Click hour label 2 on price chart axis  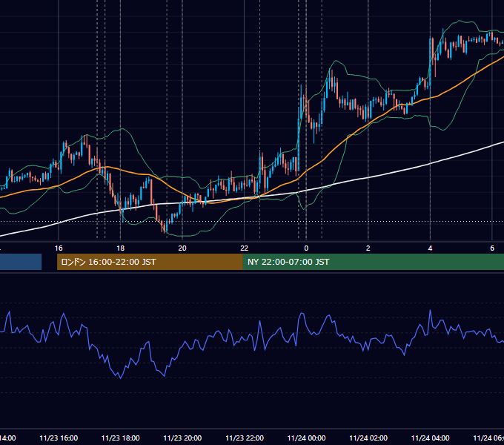point(368,248)
